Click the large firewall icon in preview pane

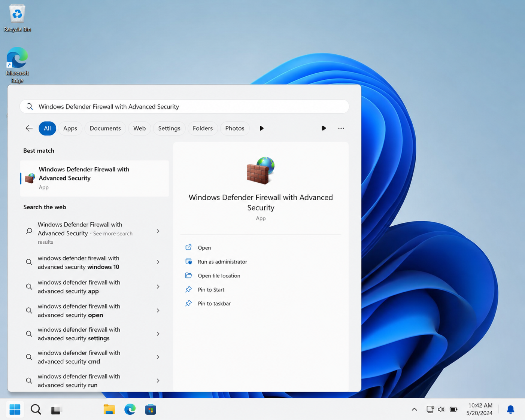point(261,170)
